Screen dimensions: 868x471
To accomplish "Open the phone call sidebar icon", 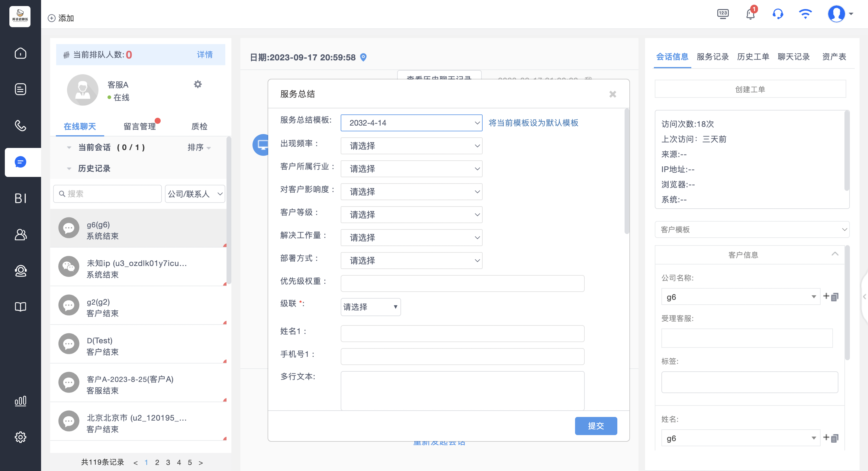I will tap(21, 125).
